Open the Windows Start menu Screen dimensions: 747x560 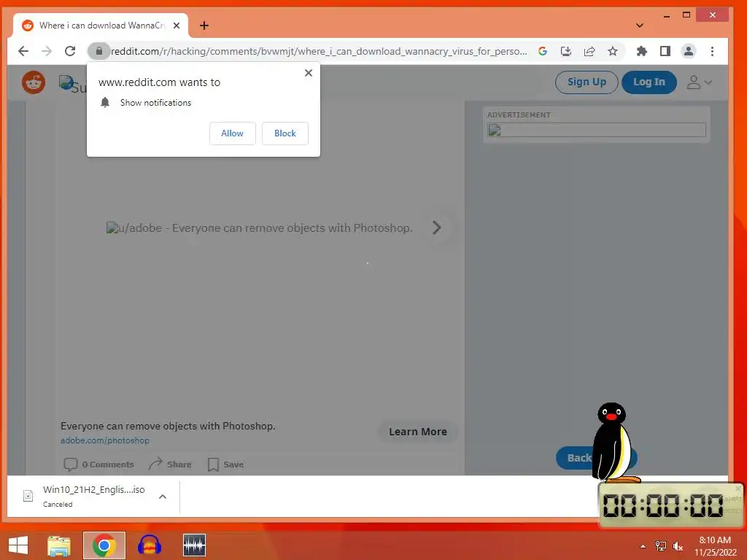[x=18, y=545]
